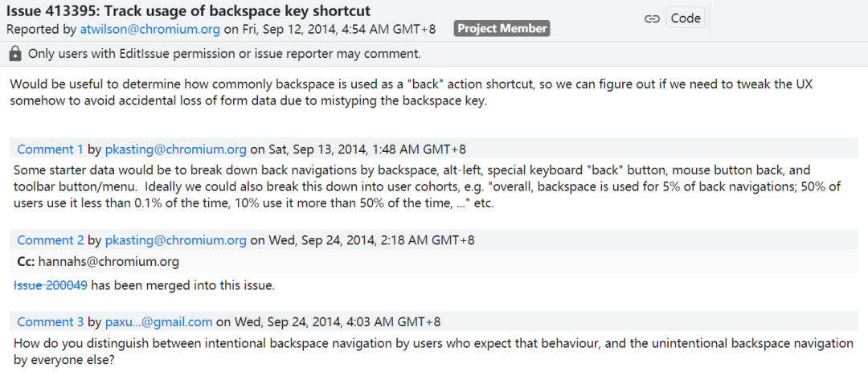Image resolution: width=868 pixels, height=372 pixels.
Task: Click pkasting@chromium.org on Comment 1
Action: 176,149
